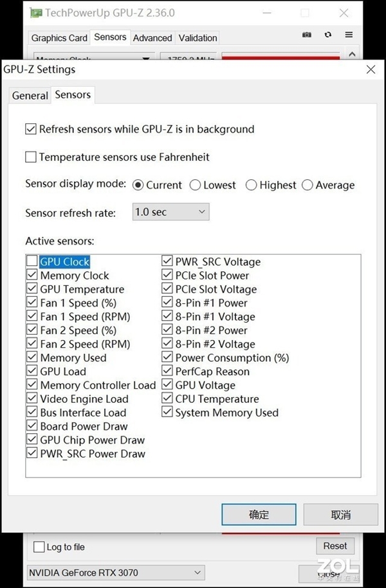Enable Temperature sensors use Fahrenheit
This screenshot has height=588, width=386.
31,157
